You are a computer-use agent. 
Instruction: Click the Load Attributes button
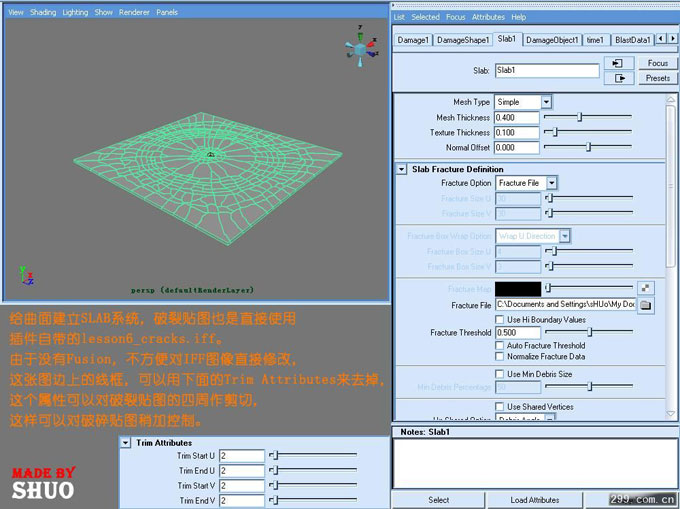(533, 500)
